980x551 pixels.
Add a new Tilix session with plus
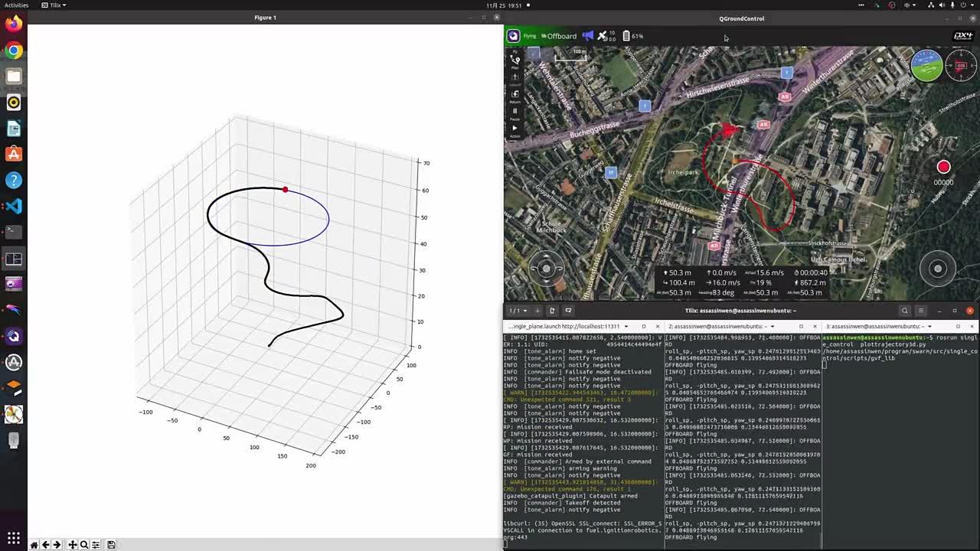[537, 311]
